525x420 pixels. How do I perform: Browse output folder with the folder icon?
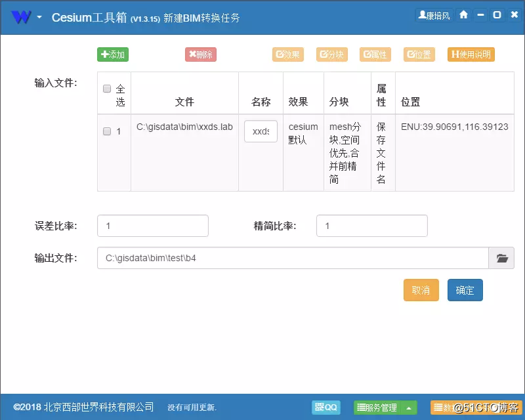point(501,258)
